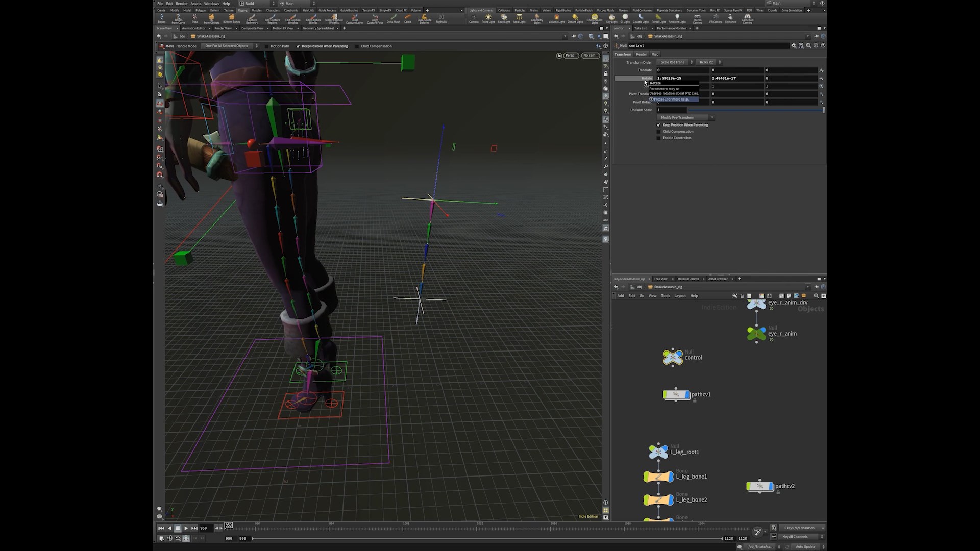This screenshot has height=551, width=980.
Task: Toggle real-time playback clock button
Action: coord(186,538)
